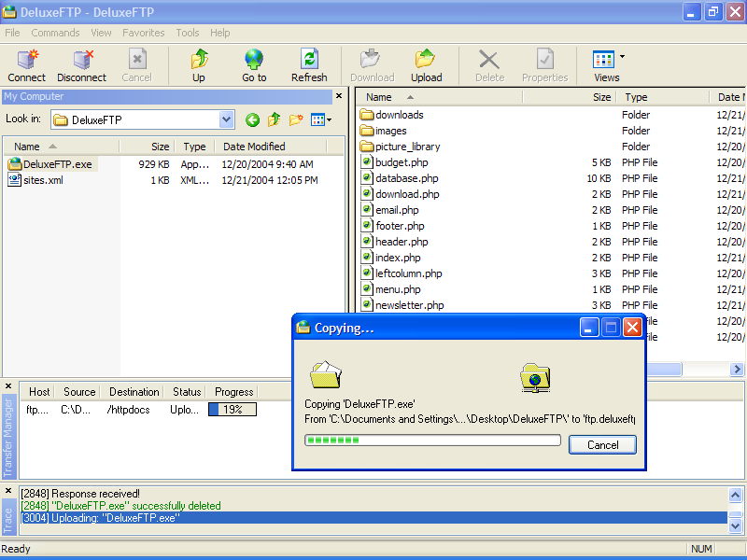Close the Trace log panel

coord(8,491)
